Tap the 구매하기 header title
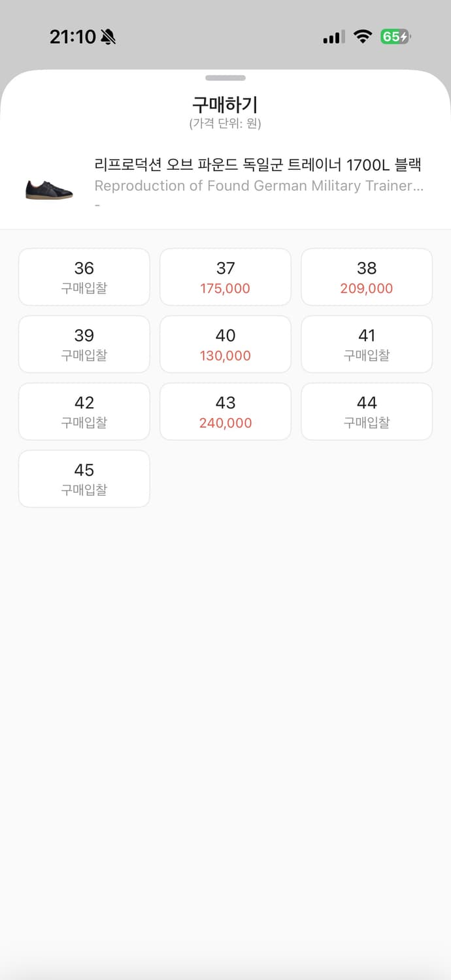This screenshot has width=451, height=980. click(225, 105)
